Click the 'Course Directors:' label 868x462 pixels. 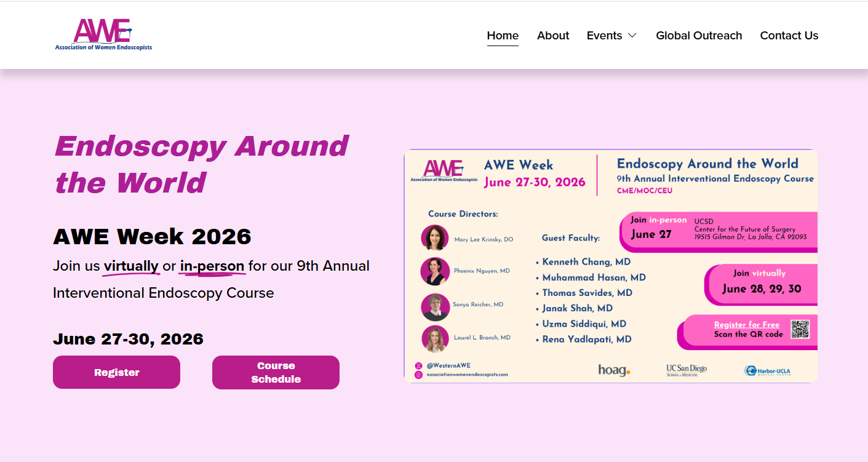tap(463, 214)
